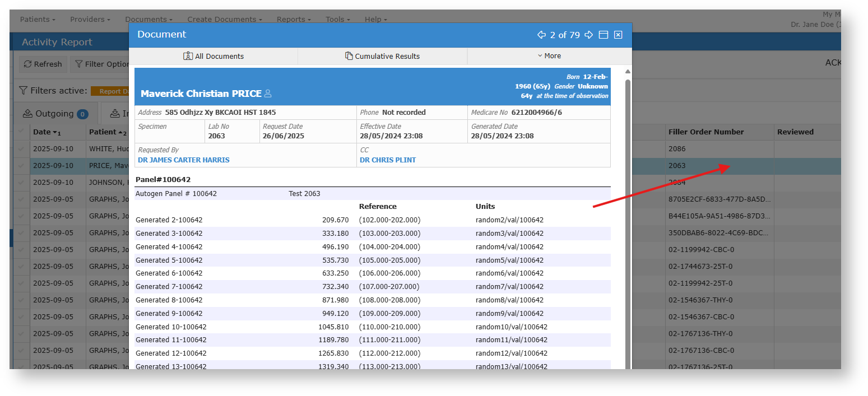
Task: Tick the checkbox for the PRICE row
Action: pos(21,166)
